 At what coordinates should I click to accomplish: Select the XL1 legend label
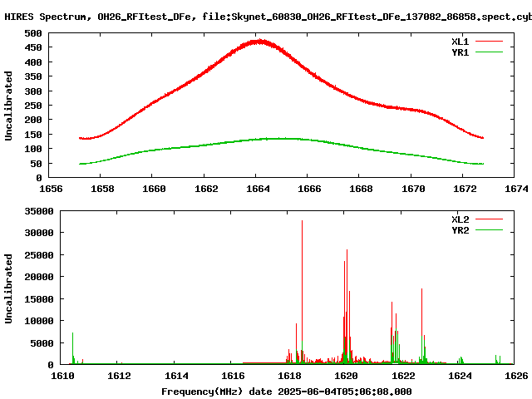point(460,42)
